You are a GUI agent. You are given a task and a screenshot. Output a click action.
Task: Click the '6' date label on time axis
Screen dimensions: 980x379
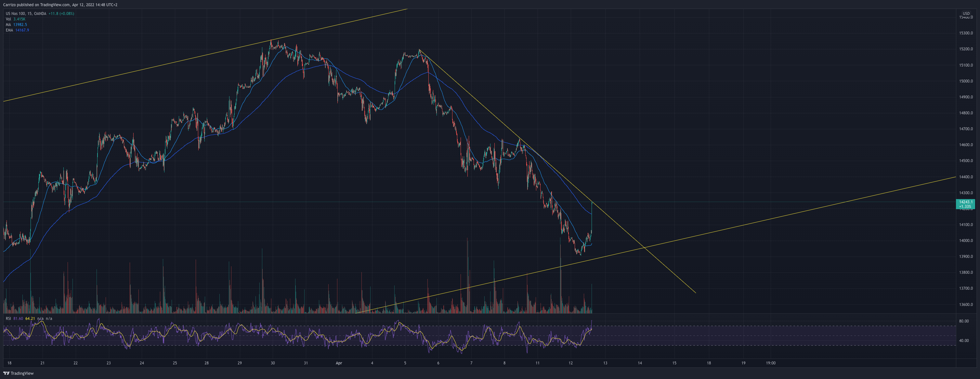pos(438,363)
